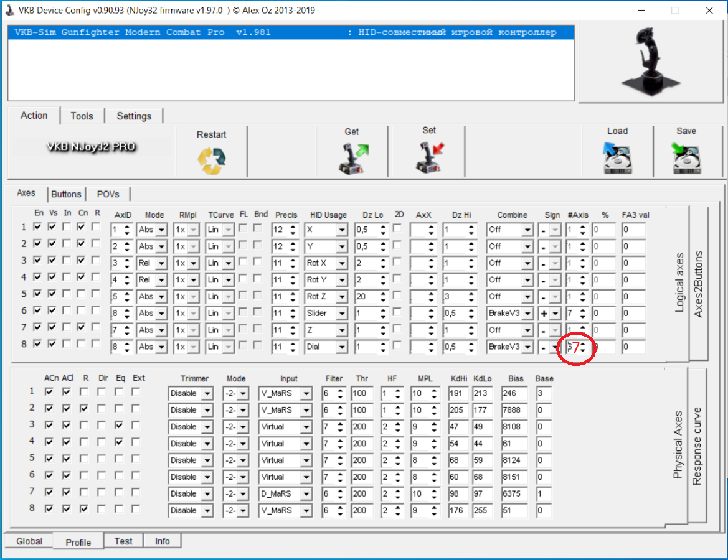Viewport: 728px width, 560px height.
Task: Toggle En checkbox for logical axis 1
Action: pos(37,227)
